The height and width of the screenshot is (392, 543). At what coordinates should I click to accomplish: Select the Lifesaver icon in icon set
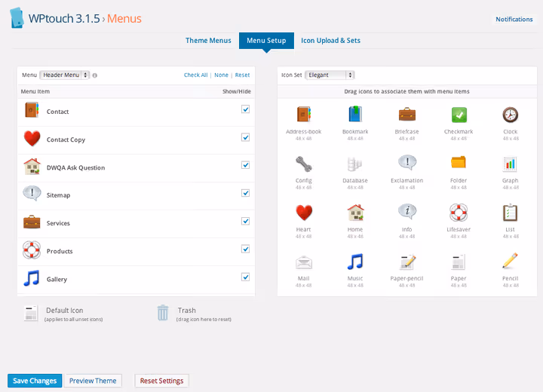[459, 213]
